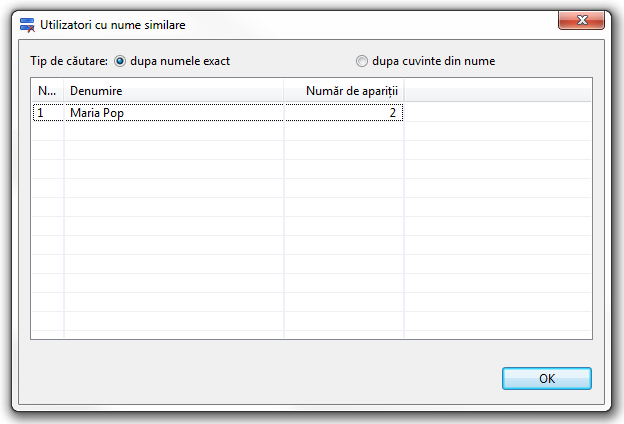Viewport: 624px width, 424px height.
Task: Sort by the "N..." column header
Action: [x=47, y=91]
